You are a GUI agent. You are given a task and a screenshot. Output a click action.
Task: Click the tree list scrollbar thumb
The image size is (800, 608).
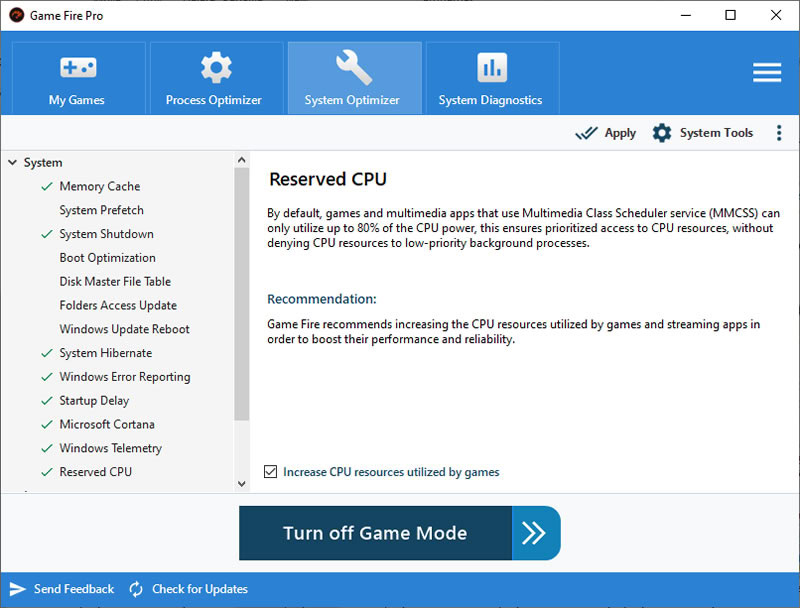[242, 294]
